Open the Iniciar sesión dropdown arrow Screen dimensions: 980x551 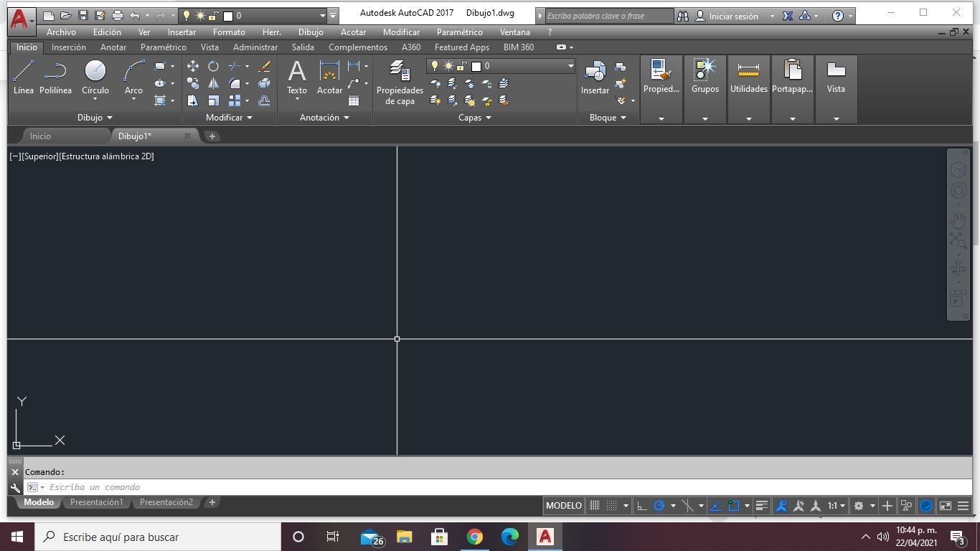pos(772,16)
